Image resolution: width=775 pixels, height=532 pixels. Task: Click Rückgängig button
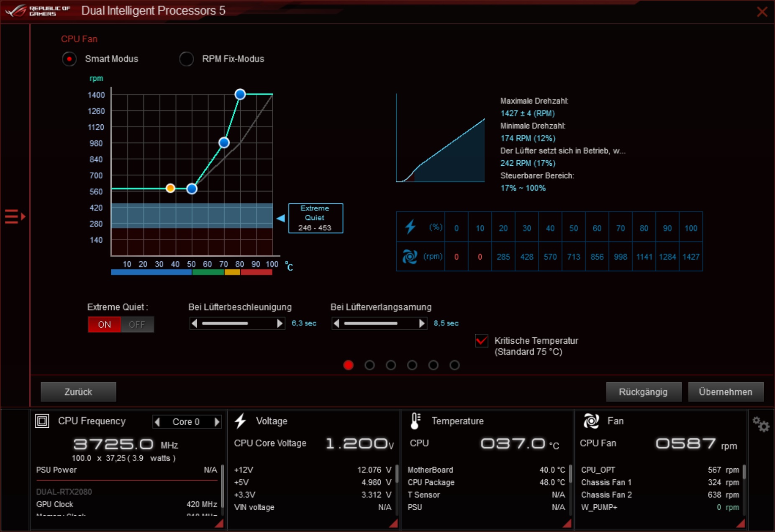tap(643, 392)
